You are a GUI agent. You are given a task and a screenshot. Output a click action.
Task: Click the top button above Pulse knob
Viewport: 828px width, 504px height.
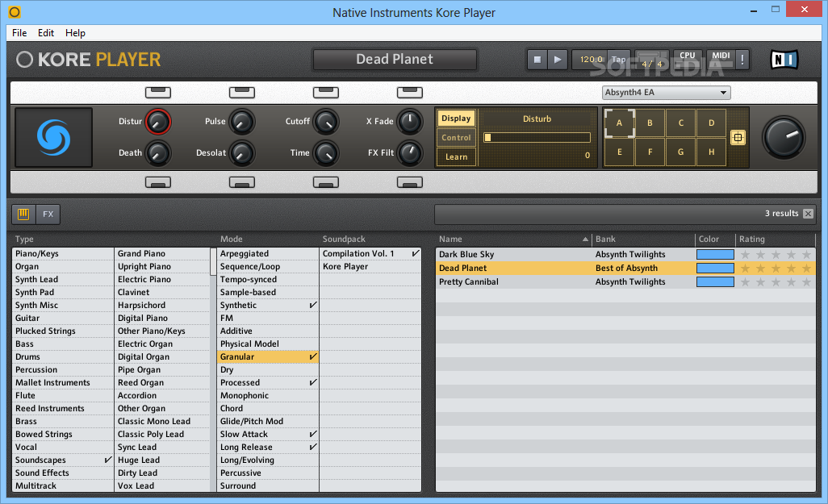coord(242,93)
